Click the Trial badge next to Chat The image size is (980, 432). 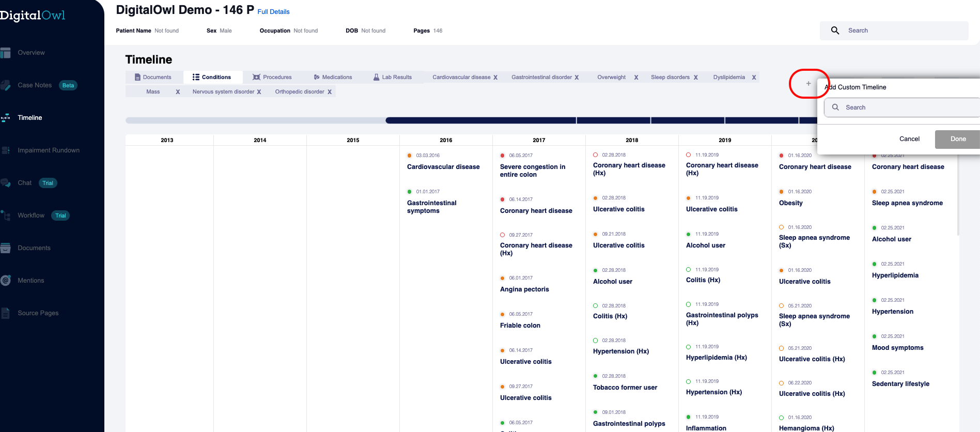(x=48, y=183)
